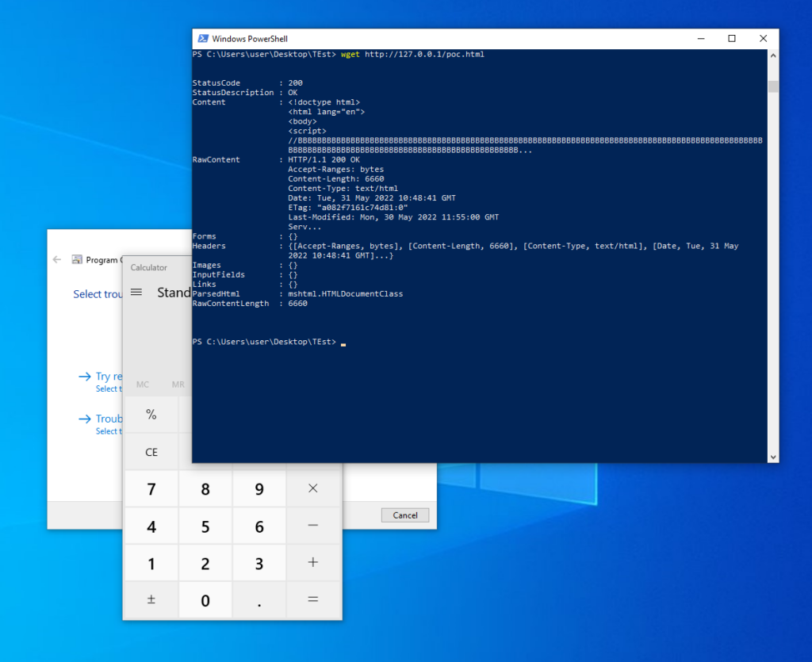This screenshot has height=662, width=812.
Task: Click number 3 on Calculator
Action: coord(259,563)
